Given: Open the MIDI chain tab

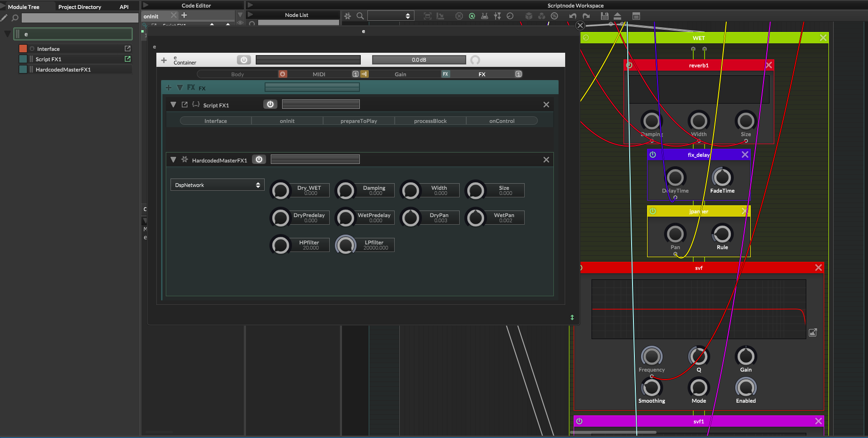Looking at the screenshot, I should [319, 74].
